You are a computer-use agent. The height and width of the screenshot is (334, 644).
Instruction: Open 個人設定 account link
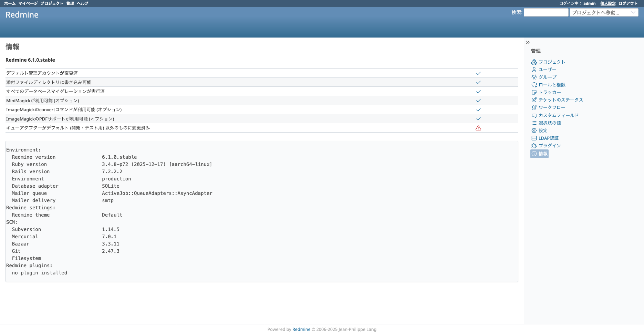click(x=608, y=3)
